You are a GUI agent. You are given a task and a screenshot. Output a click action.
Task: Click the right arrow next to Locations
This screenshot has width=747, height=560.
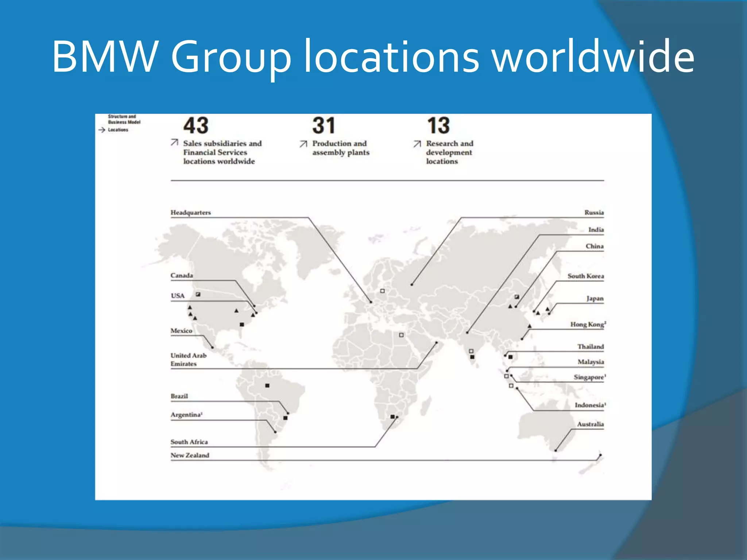point(102,130)
